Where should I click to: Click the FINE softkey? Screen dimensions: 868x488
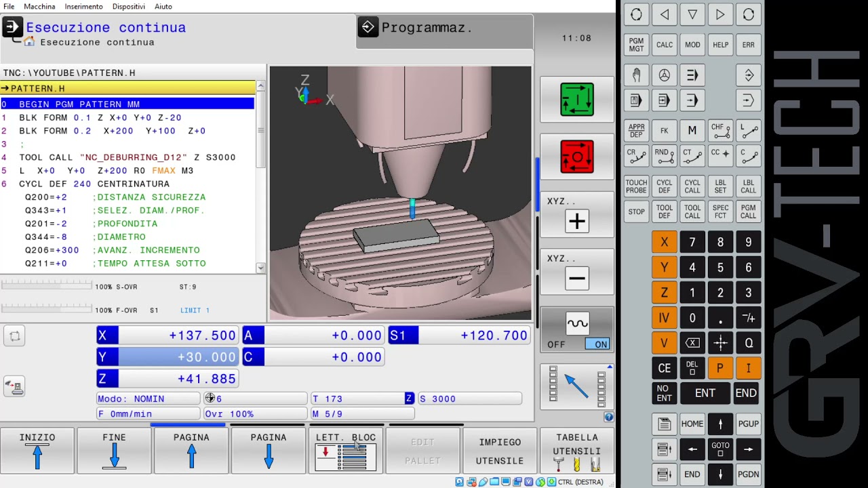point(115,451)
